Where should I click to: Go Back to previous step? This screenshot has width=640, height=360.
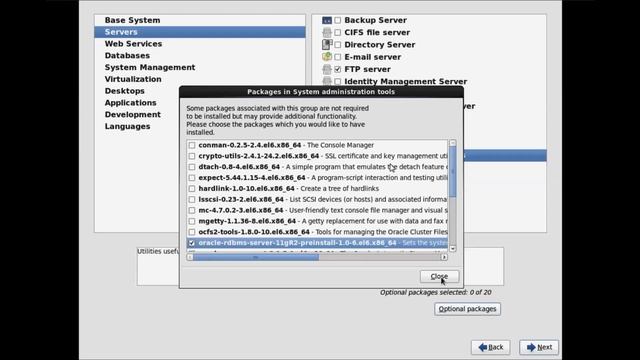click(491, 347)
